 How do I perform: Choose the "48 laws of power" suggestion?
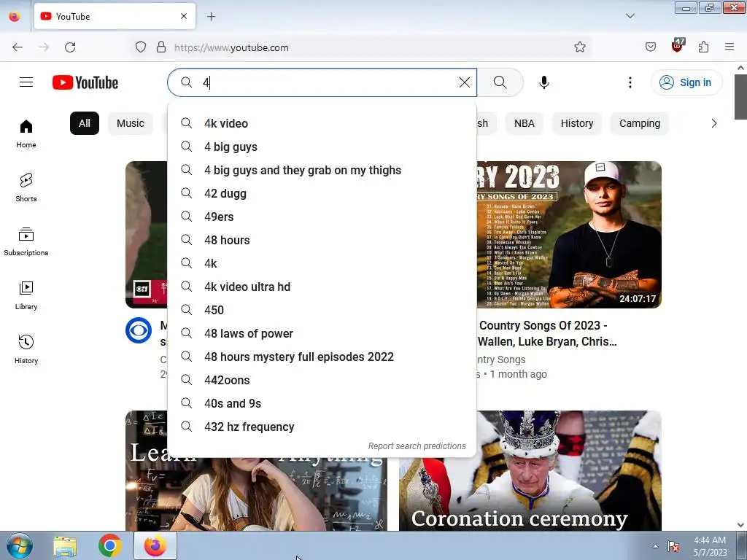[322, 333]
